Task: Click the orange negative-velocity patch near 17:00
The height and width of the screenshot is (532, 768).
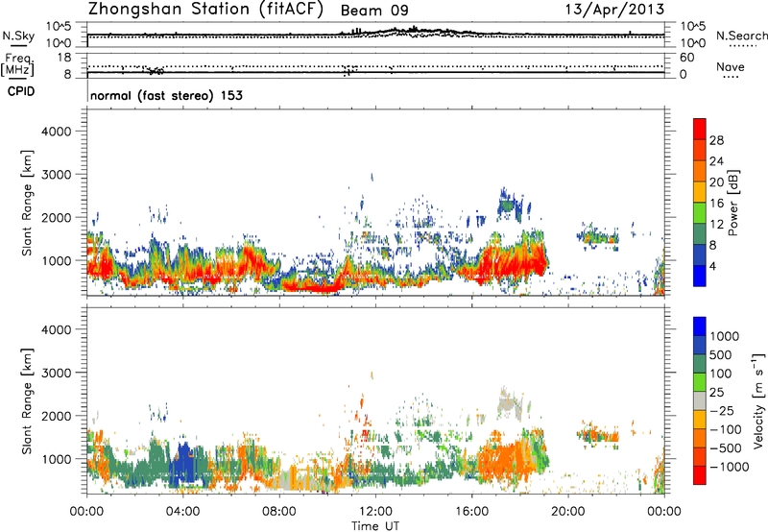Action: pos(502,461)
